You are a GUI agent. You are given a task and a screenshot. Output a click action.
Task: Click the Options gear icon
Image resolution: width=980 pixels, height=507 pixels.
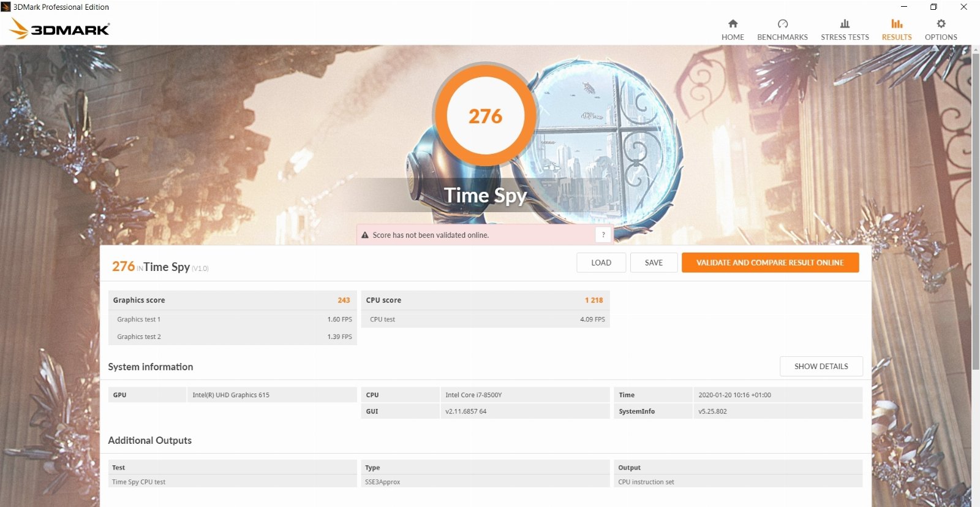coord(941,24)
